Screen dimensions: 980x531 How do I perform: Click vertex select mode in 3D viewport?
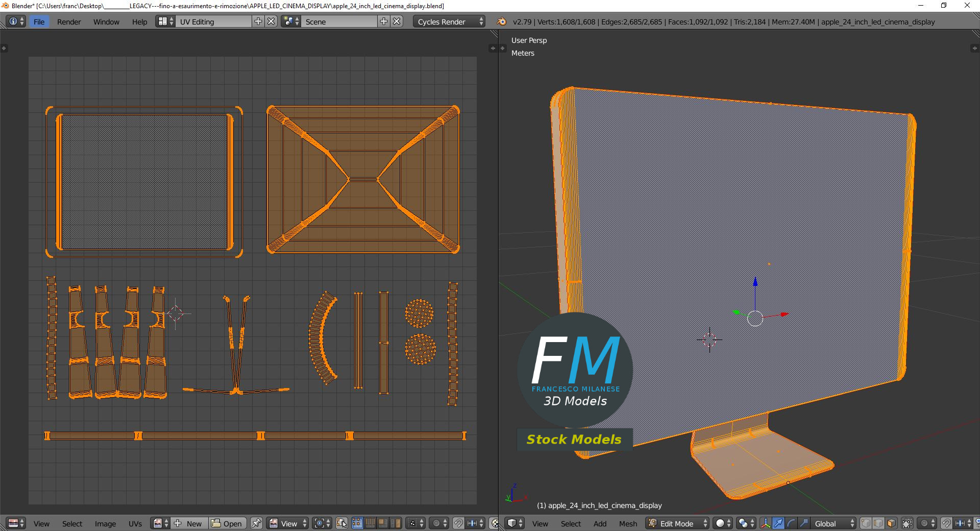click(x=866, y=523)
